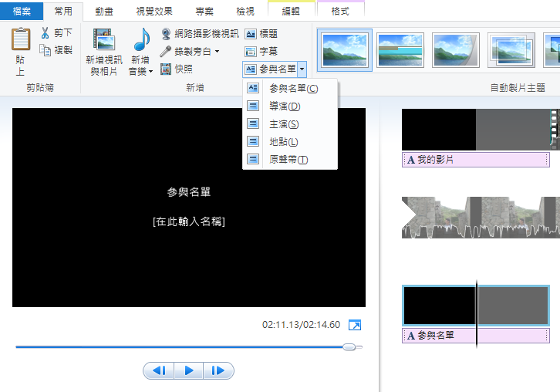The height and width of the screenshot is (392, 560).
Task: Select the black title clip at top of storyboard
Action: click(x=476, y=130)
